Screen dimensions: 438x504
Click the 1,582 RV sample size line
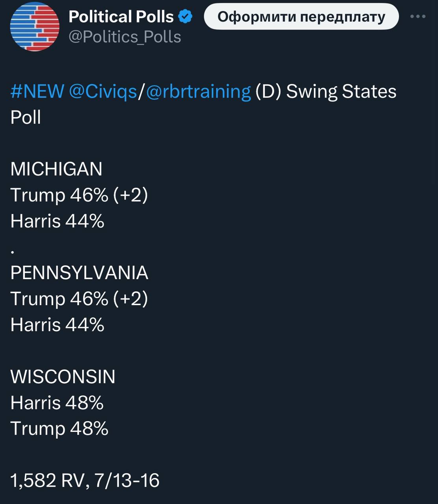pyautogui.click(x=85, y=480)
